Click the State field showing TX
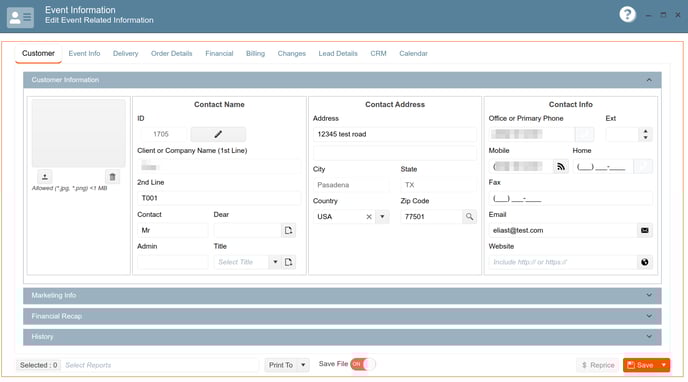 [438, 185]
